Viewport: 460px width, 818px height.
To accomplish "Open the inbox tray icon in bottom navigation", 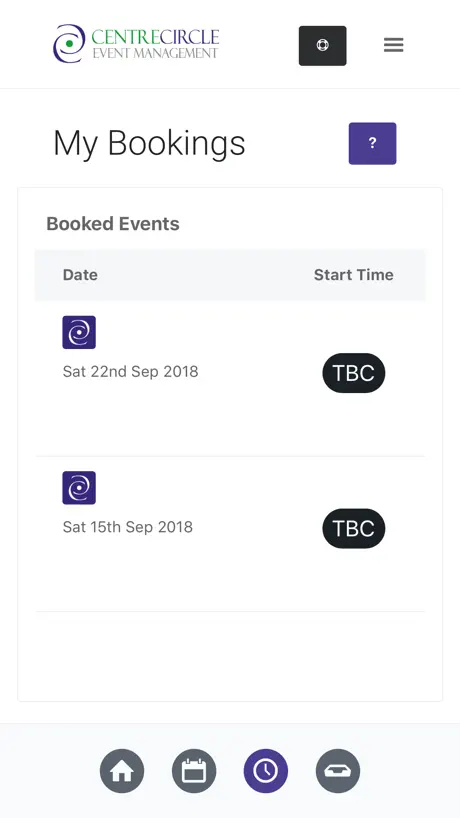I will [338, 771].
